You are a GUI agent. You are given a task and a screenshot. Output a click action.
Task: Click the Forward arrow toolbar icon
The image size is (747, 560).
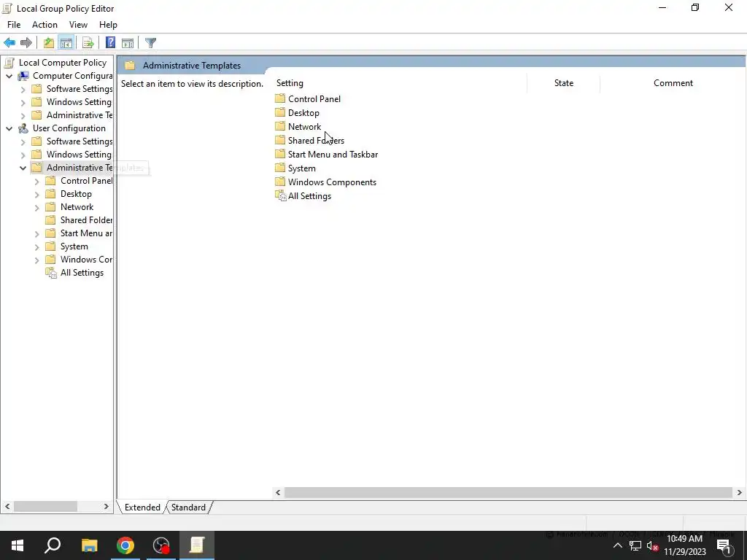coord(26,43)
